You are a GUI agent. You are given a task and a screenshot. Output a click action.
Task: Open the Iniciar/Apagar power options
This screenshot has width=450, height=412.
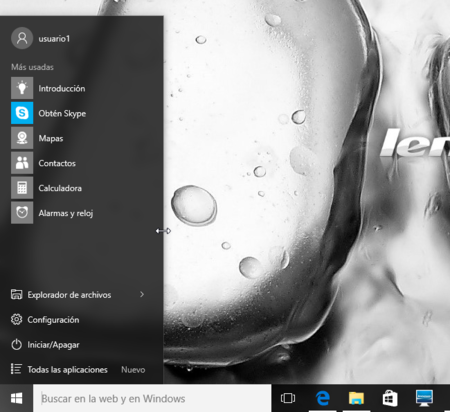tap(45, 344)
